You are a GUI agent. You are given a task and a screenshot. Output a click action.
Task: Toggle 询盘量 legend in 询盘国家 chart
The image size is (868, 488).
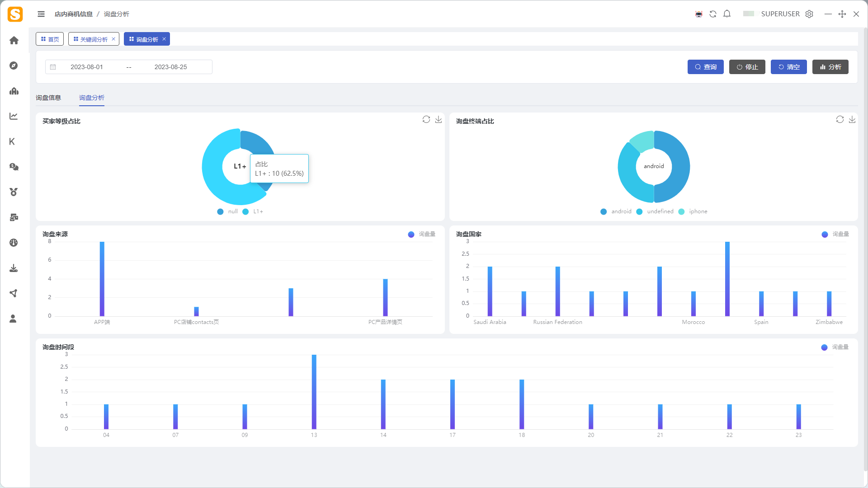835,234
